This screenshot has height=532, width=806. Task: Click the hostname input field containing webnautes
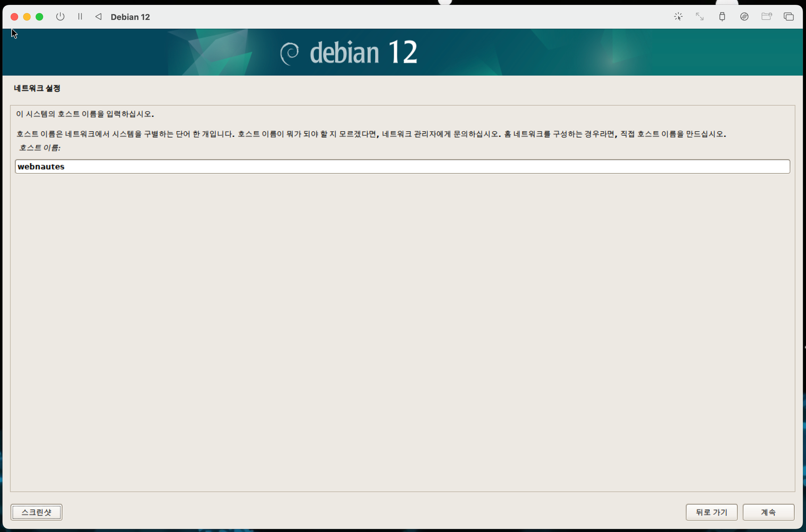(x=402, y=166)
